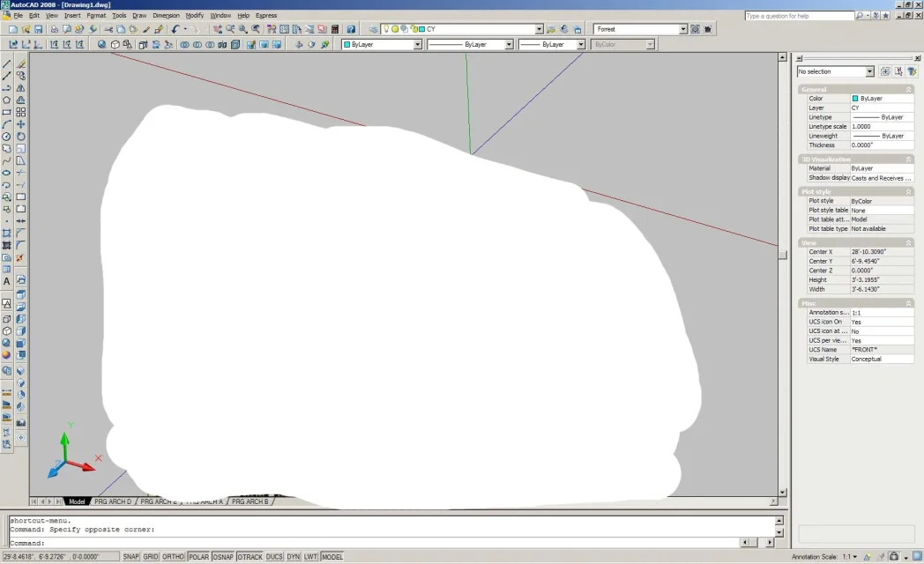924x564 pixels.
Task: Click the Undo arrow icon
Action: pyautogui.click(x=175, y=29)
